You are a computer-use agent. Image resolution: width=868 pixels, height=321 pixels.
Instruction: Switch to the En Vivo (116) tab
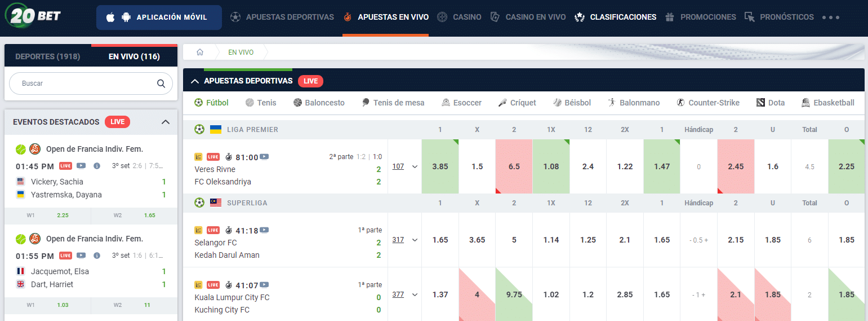click(134, 56)
